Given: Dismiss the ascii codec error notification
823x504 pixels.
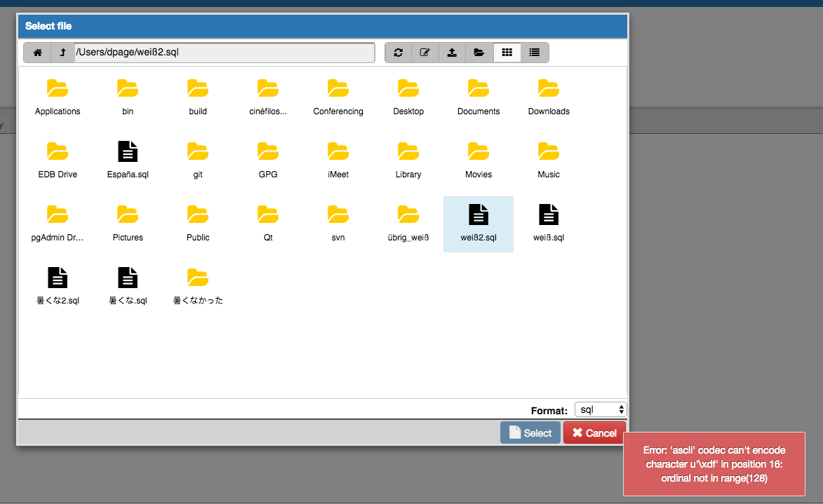Looking at the screenshot, I should [714, 464].
